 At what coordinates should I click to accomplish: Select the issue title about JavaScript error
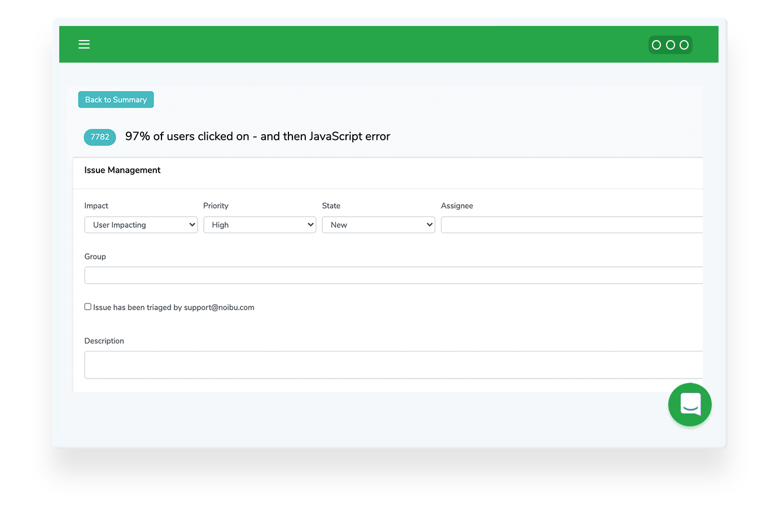tap(257, 137)
